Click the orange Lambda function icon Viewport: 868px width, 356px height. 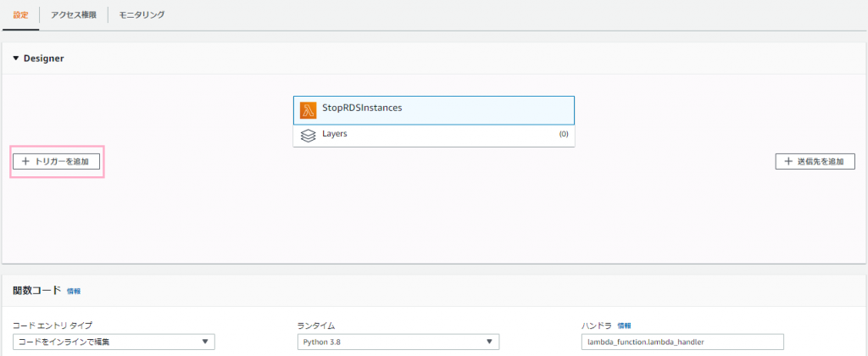coord(308,110)
